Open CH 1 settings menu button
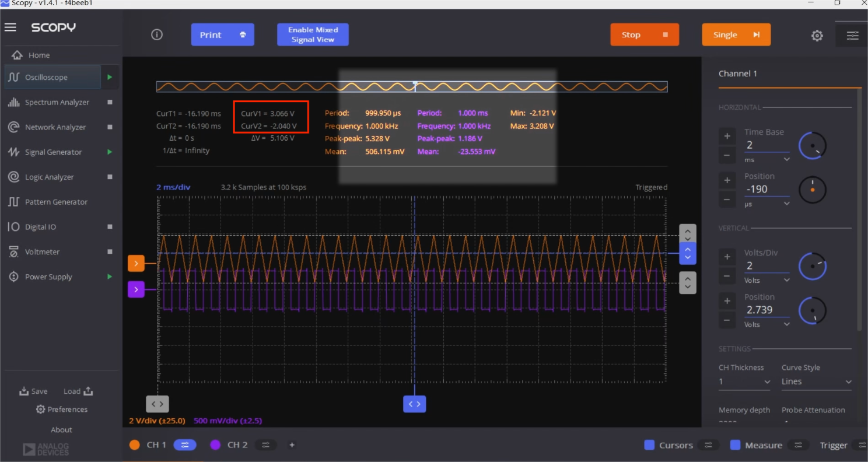 pos(185,444)
